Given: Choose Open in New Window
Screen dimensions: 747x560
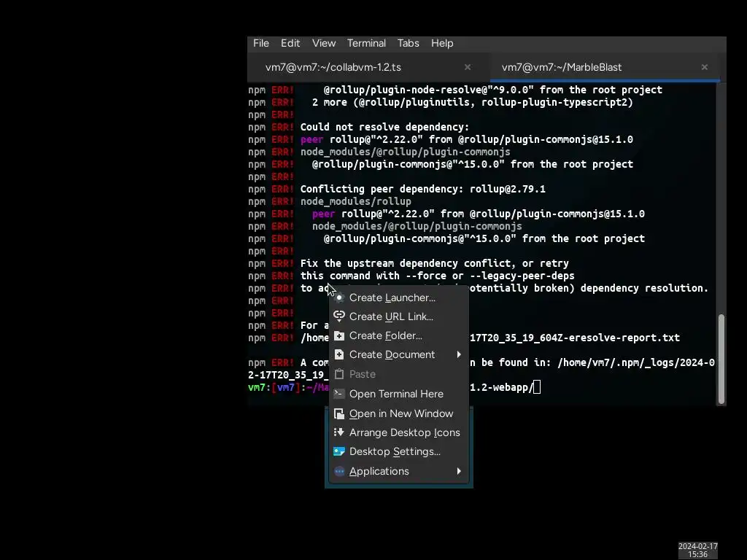Looking at the screenshot, I should [x=399, y=414].
